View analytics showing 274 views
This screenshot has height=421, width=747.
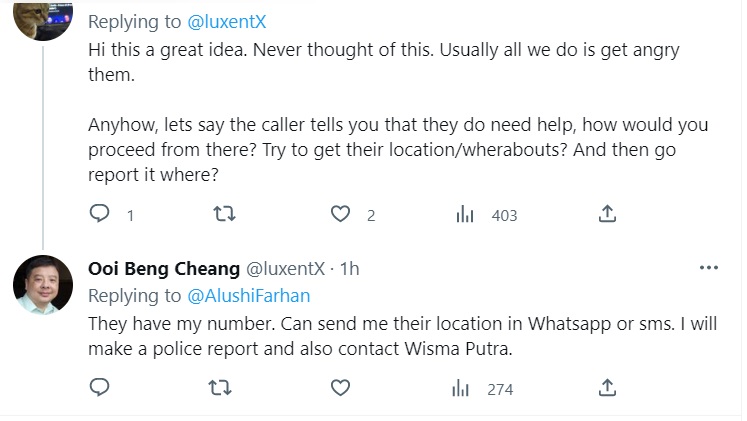463,387
